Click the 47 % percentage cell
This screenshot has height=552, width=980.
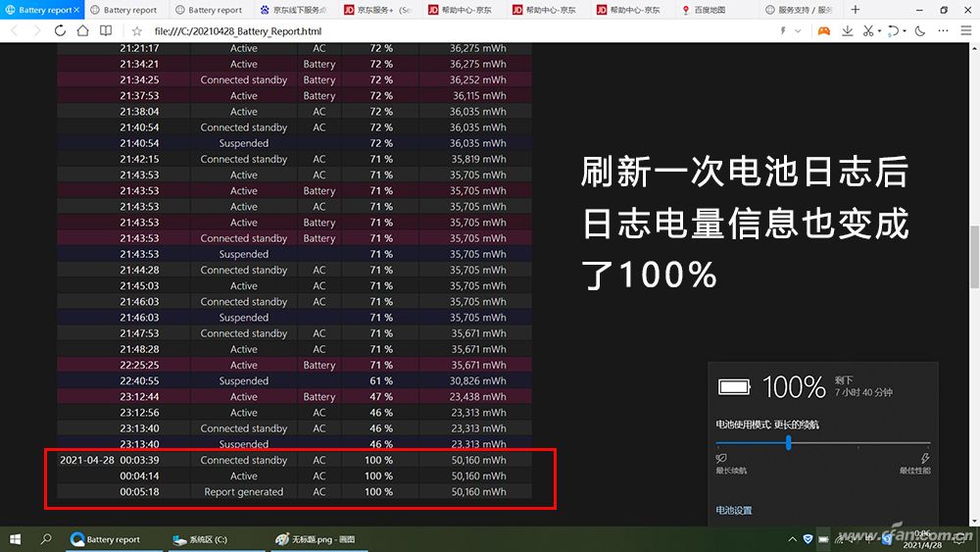[381, 397]
